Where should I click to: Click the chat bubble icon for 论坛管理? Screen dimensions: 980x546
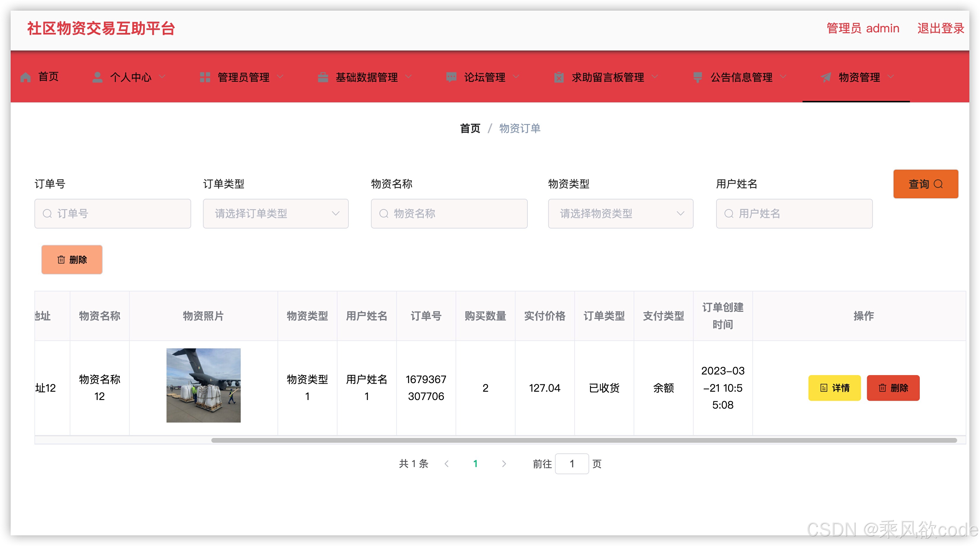(451, 77)
